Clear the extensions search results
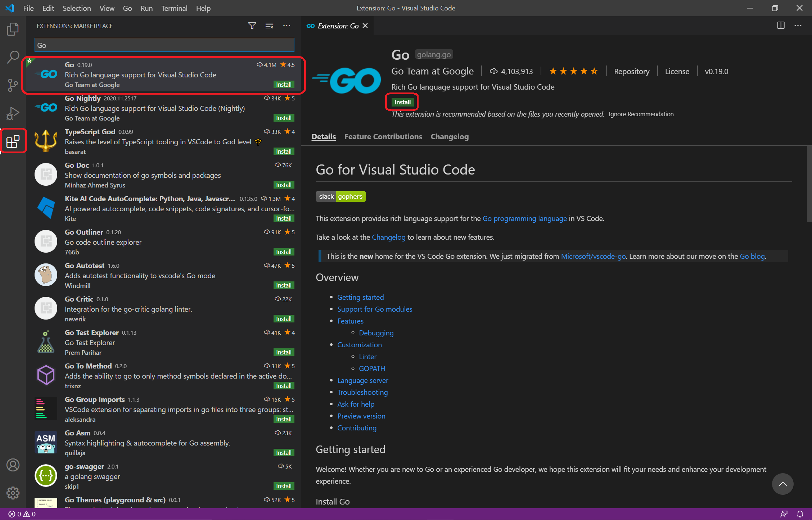812x520 pixels. point(269,26)
